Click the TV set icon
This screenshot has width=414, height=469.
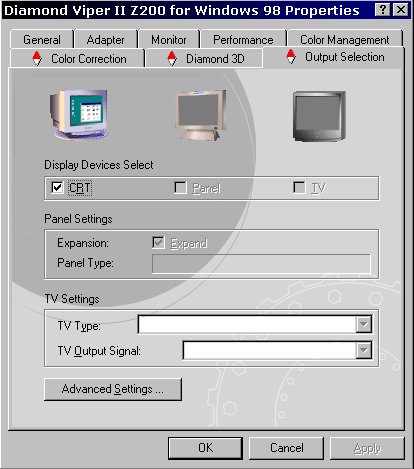tap(319, 116)
